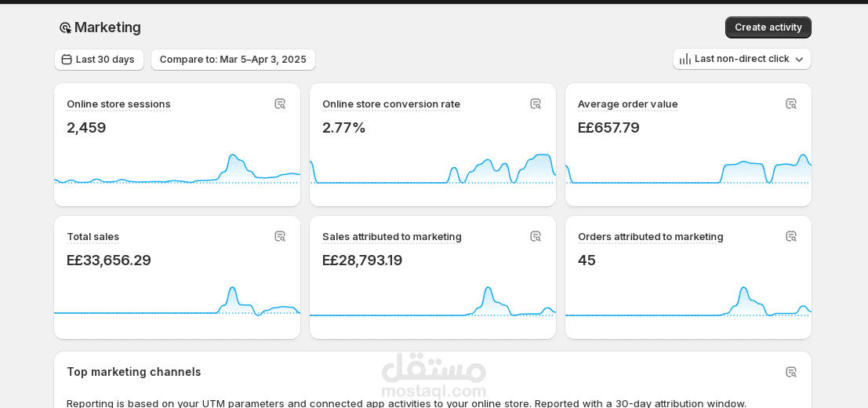The height and width of the screenshot is (408, 868).
Task: Click Sales attributed to marketing title
Action: 392,237
